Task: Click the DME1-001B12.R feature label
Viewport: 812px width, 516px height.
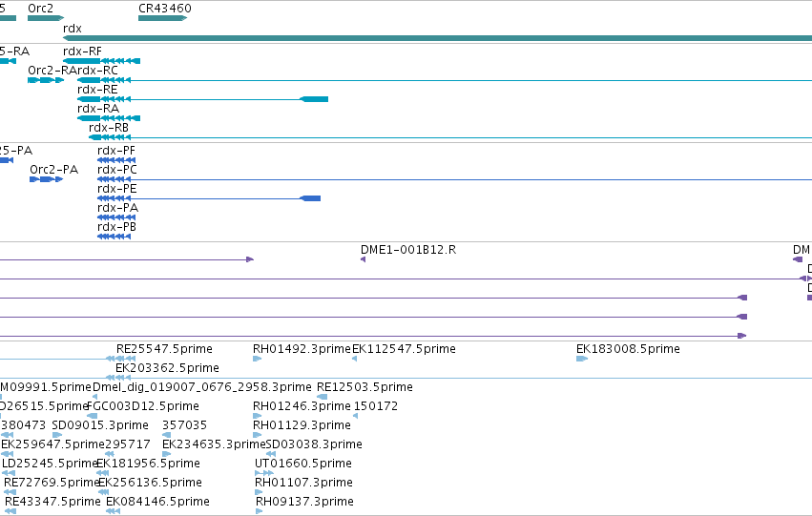Action: pyautogui.click(x=408, y=250)
